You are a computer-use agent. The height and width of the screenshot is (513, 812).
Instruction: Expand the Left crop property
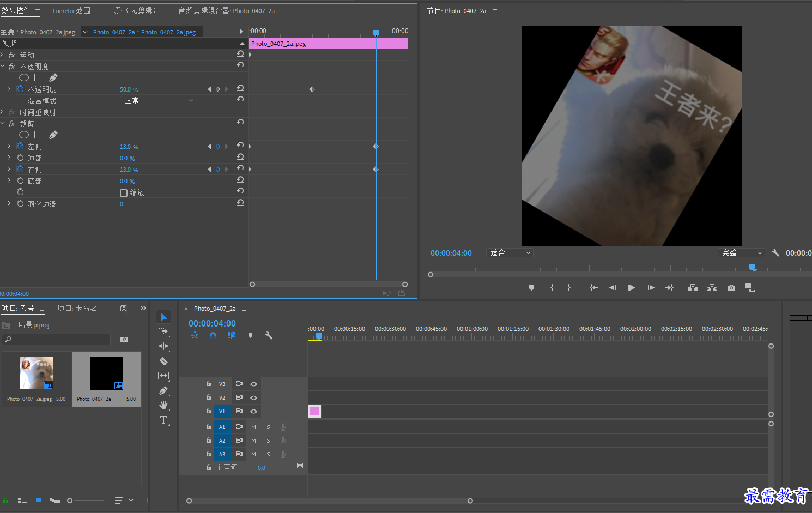pos(9,146)
